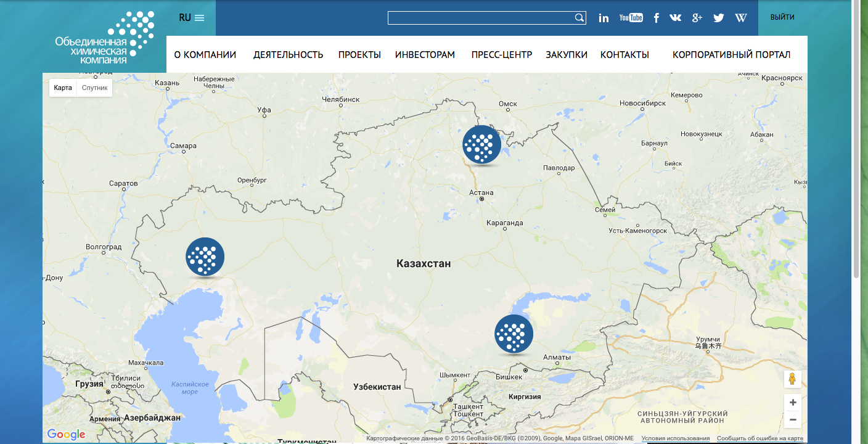Select the map marker near Almaty
Viewport: 868px width, 444px height.
tap(514, 334)
